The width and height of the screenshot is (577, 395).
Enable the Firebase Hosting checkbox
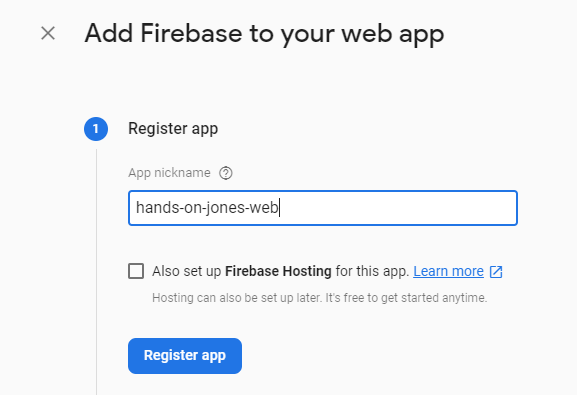pos(136,271)
